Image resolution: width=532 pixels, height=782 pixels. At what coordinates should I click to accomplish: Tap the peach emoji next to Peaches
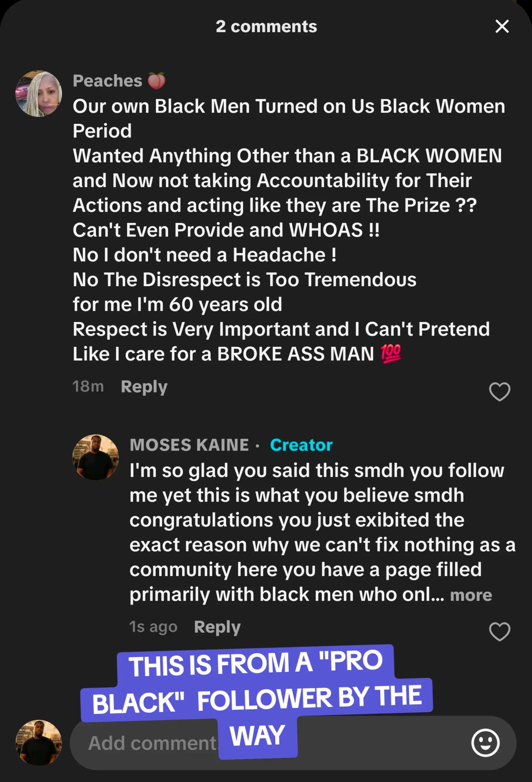[x=157, y=81]
